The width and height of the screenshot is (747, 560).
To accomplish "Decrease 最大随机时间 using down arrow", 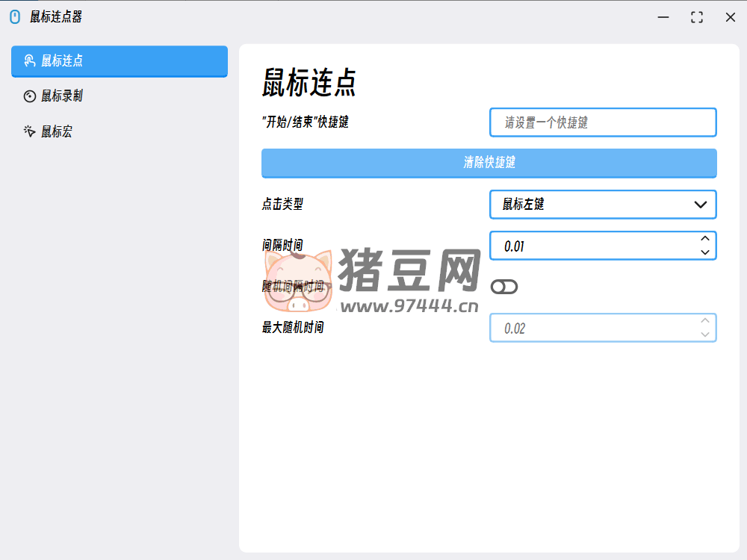I will 704,335.
